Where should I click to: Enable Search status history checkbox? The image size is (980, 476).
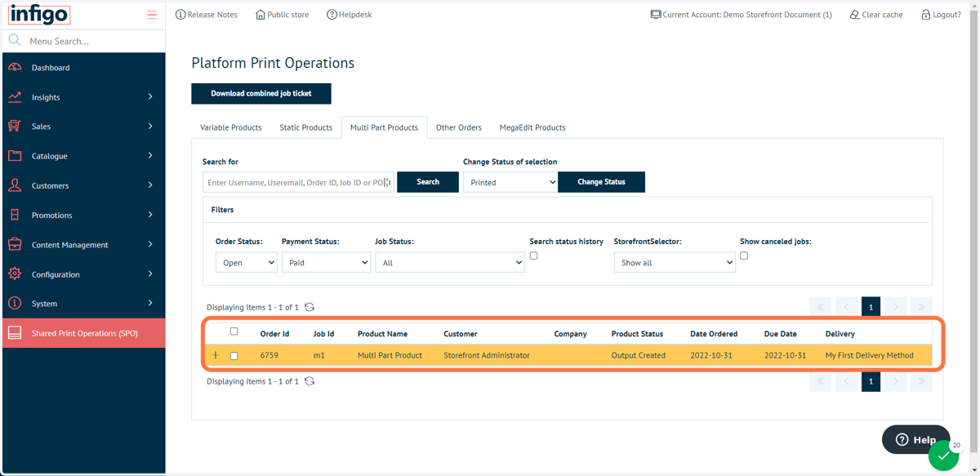tap(533, 256)
